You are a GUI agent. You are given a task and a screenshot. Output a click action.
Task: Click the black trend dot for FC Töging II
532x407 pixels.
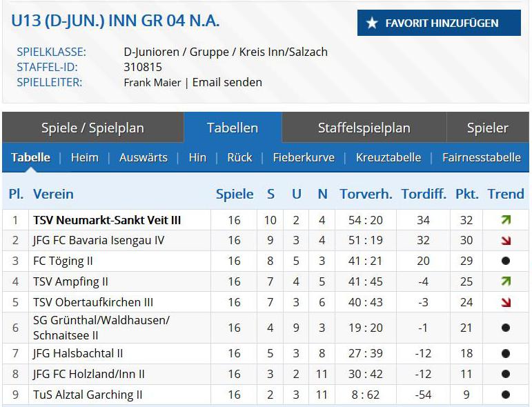506,261
